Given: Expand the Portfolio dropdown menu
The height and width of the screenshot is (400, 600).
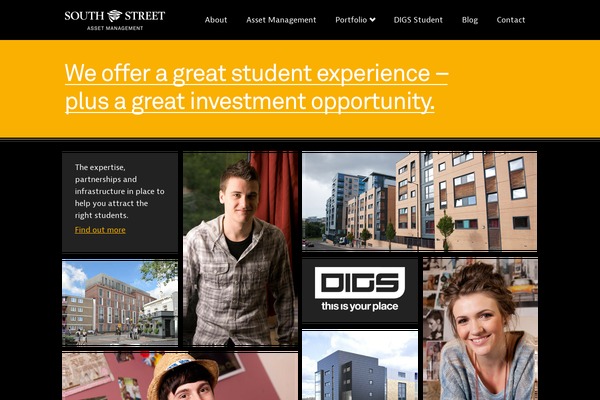Looking at the screenshot, I should [x=355, y=20].
